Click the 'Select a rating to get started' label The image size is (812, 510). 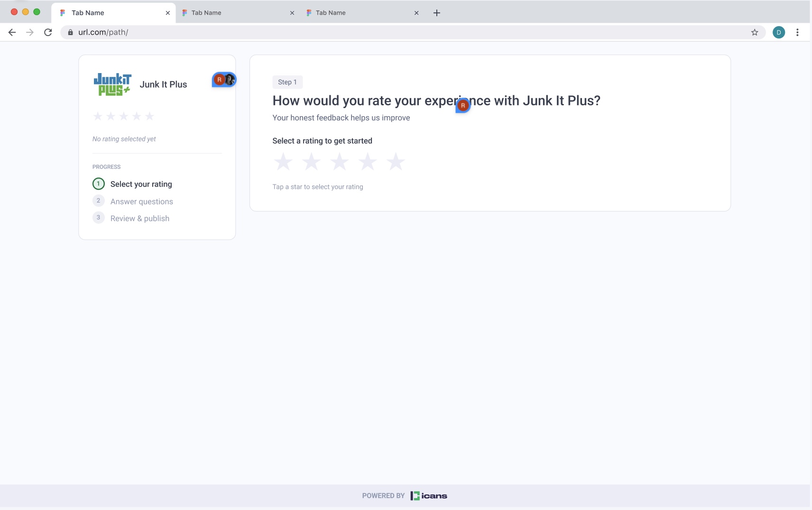[x=323, y=141]
